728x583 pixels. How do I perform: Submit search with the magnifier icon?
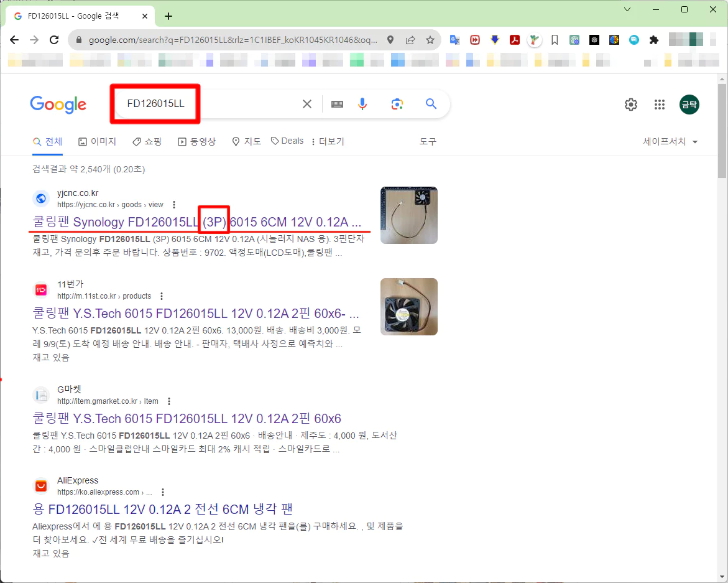coord(431,104)
